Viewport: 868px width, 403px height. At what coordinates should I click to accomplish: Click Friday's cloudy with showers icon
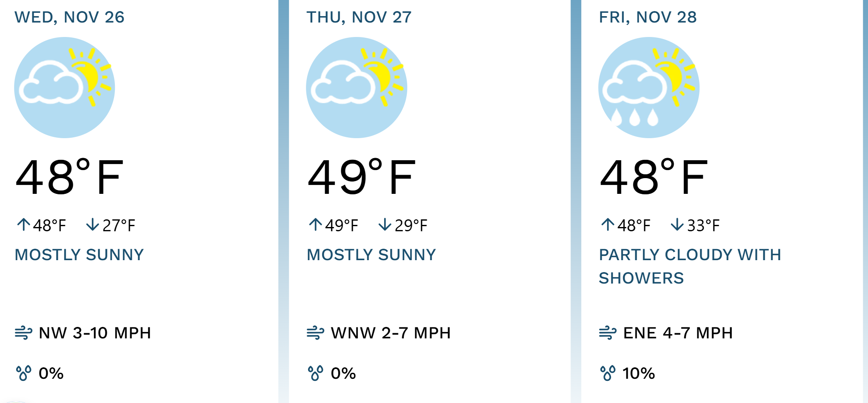(649, 88)
